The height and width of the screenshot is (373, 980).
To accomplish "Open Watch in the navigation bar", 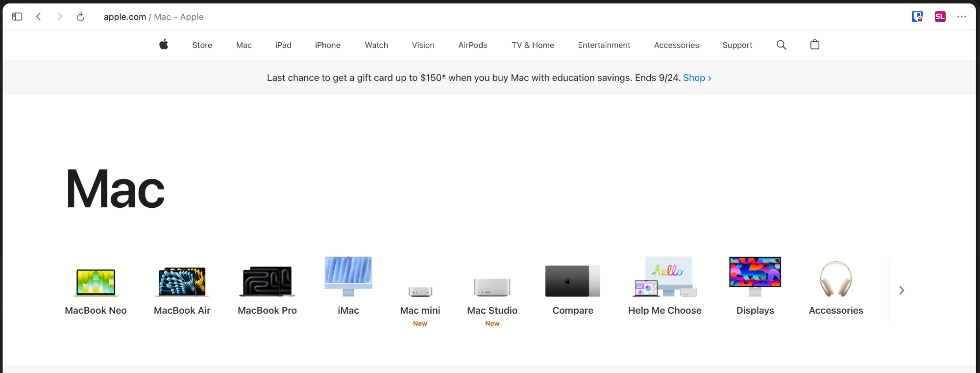I will coord(376,45).
